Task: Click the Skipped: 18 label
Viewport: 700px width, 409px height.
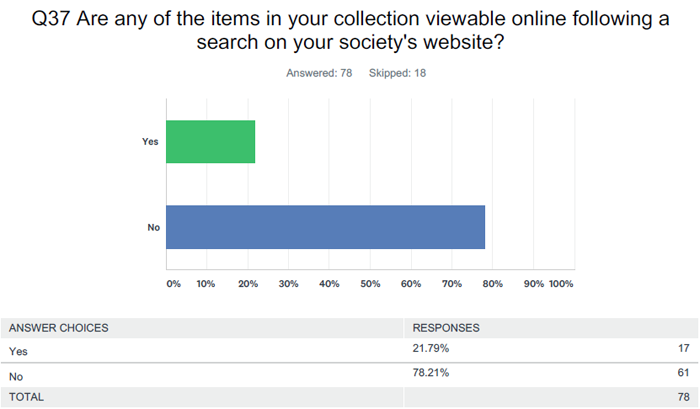Action: tap(397, 73)
